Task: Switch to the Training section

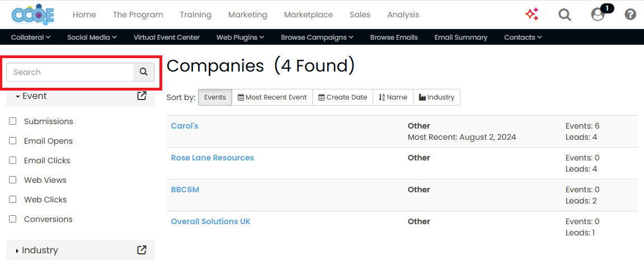Action: click(x=195, y=15)
